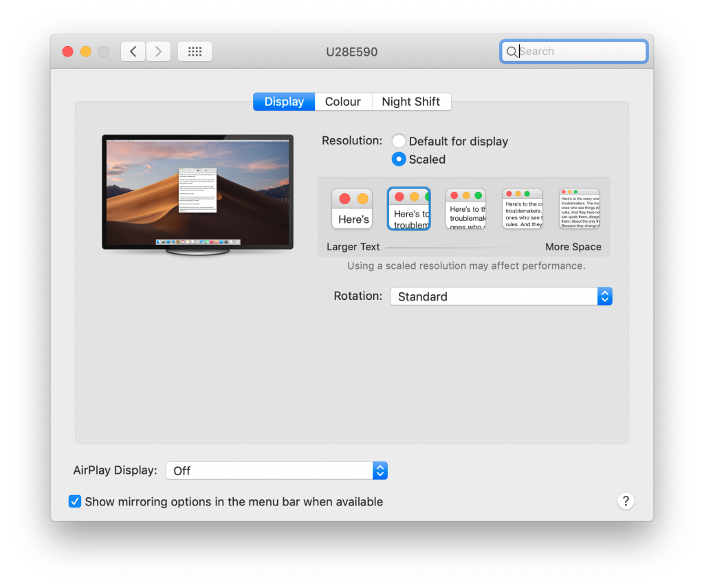The height and width of the screenshot is (588, 704).
Task: Choose the More Space scaling thumbnail
Action: pos(579,209)
